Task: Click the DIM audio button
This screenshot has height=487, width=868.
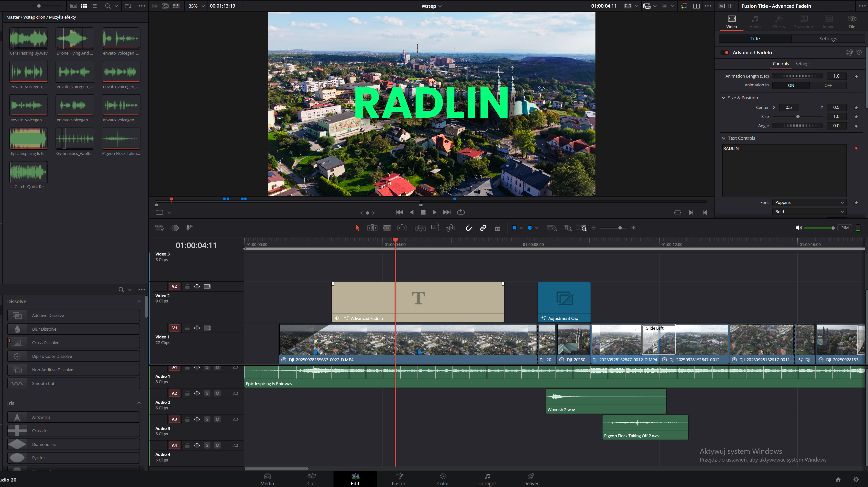Action: pos(844,228)
